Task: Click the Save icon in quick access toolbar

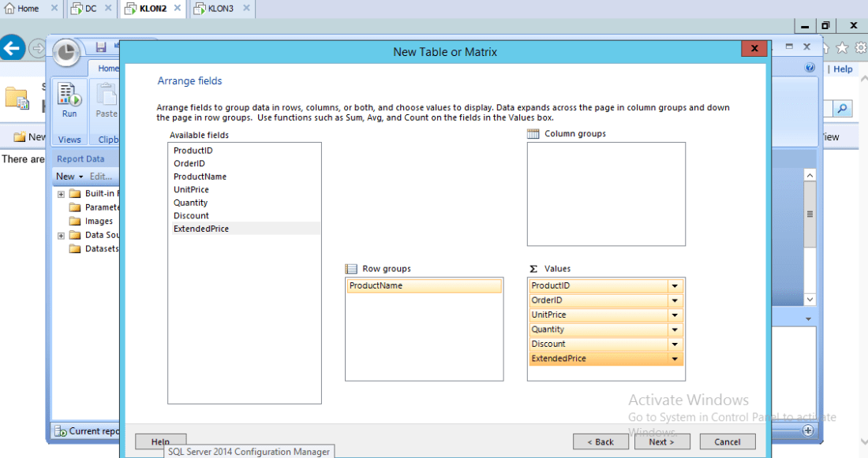Action: coord(101,47)
